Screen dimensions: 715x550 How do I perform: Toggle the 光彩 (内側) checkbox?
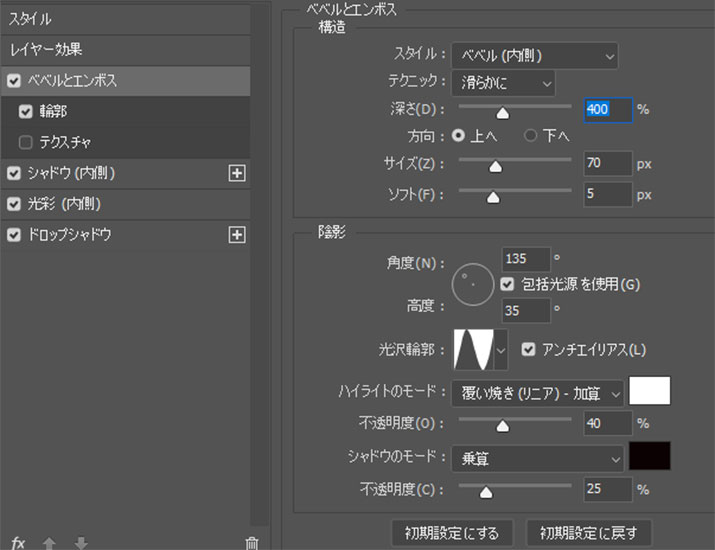14,204
